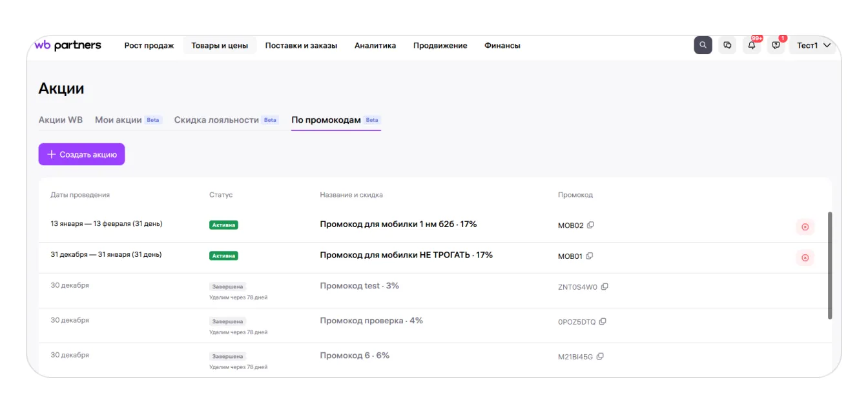This screenshot has height=413, width=868.
Task: Click the vertical scrollbar of promotions table
Action: point(830,265)
